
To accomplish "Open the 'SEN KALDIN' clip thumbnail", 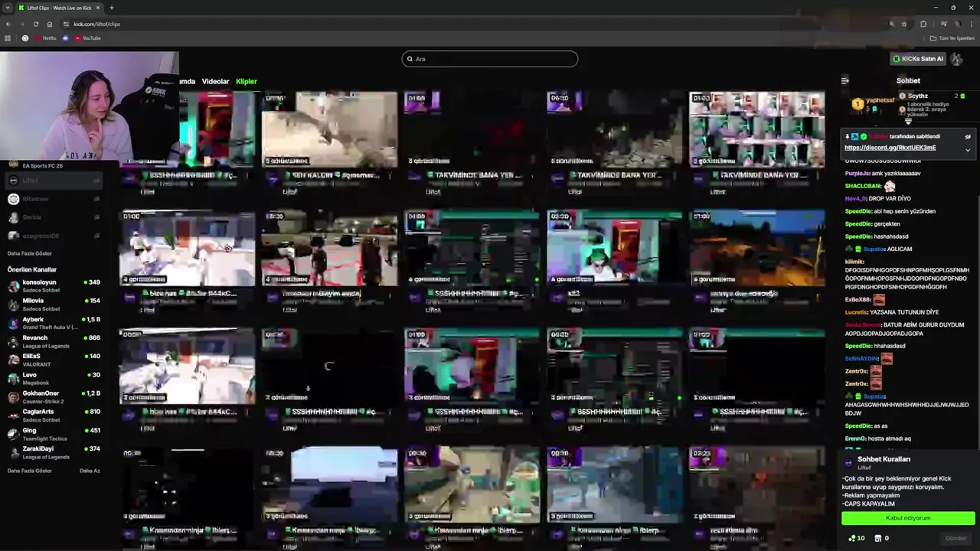I will click(x=329, y=129).
